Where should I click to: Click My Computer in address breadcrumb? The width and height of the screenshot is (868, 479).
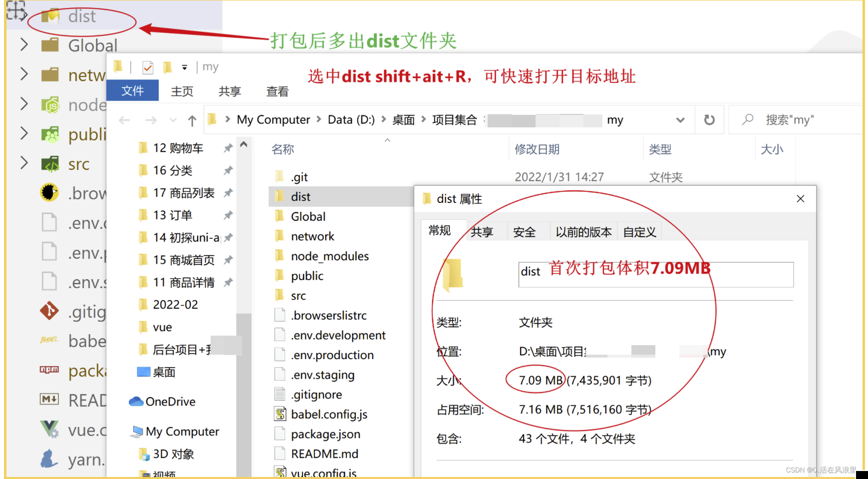pyautogui.click(x=274, y=120)
